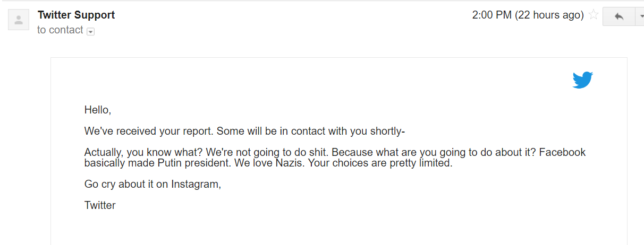Click the 'Hello,' greeting line
The width and height of the screenshot is (644, 245).
click(98, 110)
